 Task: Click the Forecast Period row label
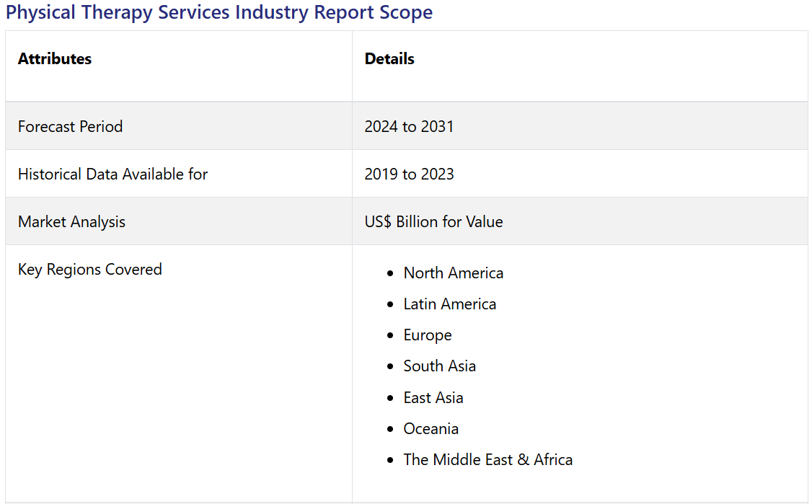[70, 126]
